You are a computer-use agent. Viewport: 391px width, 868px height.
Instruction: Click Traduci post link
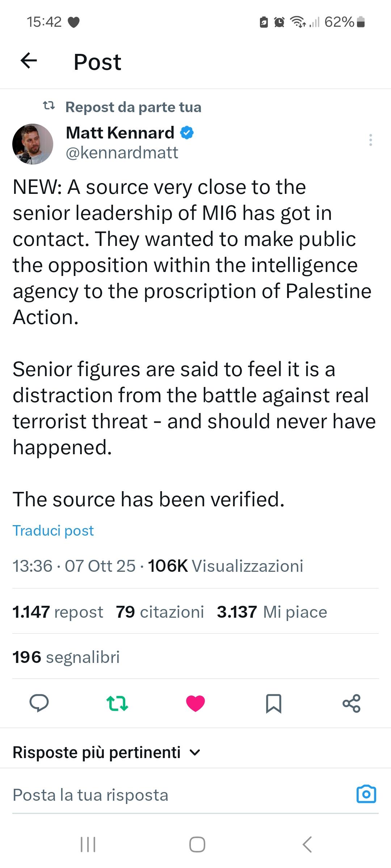(x=53, y=531)
